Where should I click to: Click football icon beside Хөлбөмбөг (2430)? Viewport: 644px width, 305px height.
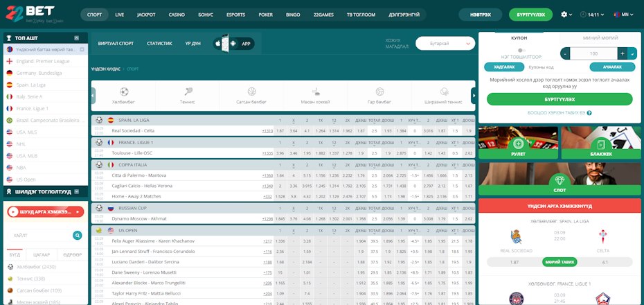10,267
